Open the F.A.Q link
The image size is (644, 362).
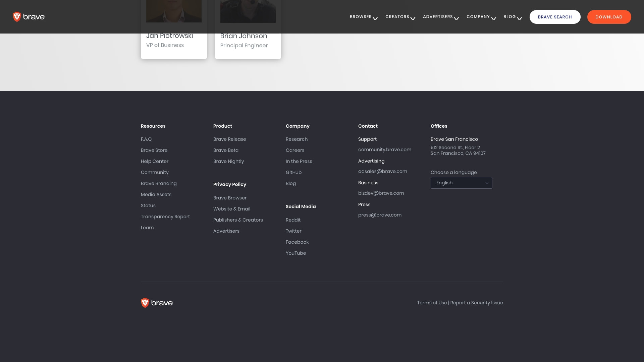[146, 139]
